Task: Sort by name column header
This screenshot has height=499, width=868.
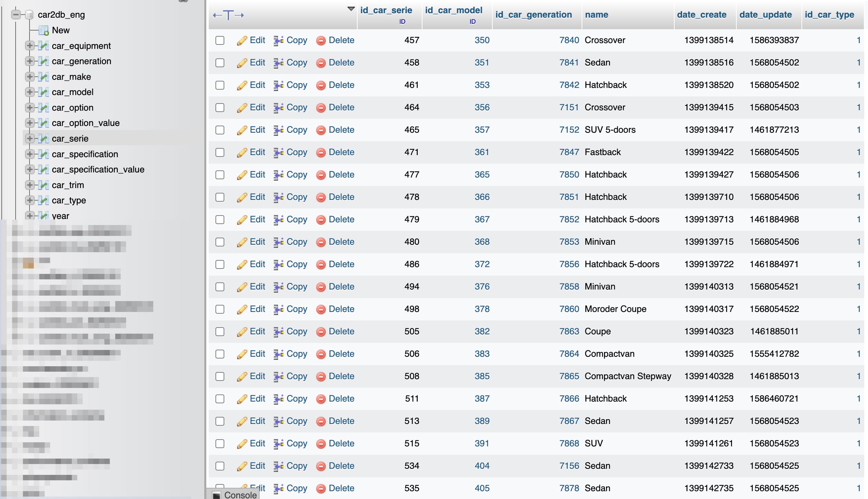Action: coord(596,15)
